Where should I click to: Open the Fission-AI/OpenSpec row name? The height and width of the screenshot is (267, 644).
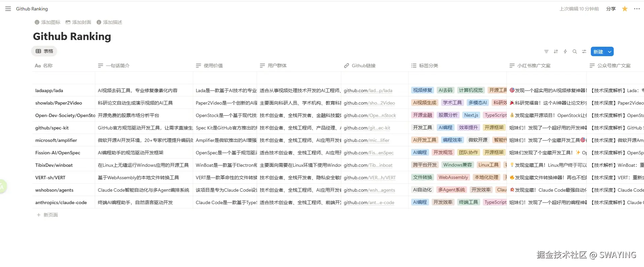pos(58,153)
